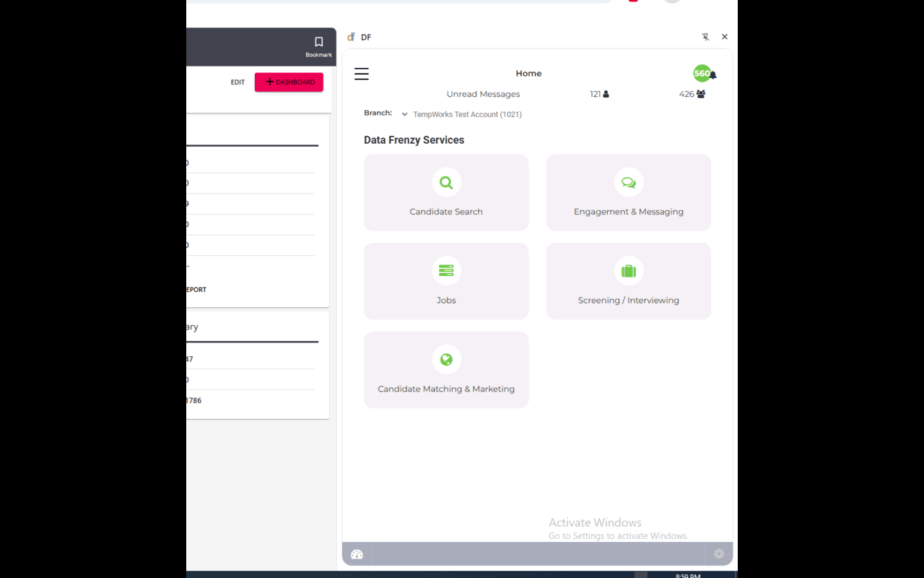The height and width of the screenshot is (578, 924).
Task: Close the DF side panel
Action: 725,37
